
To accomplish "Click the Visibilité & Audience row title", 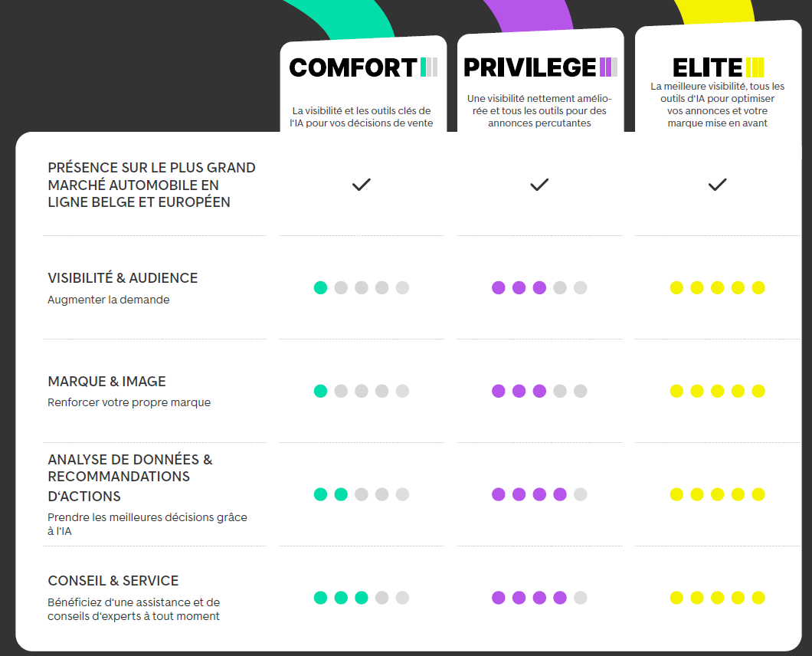I will pyautogui.click(x=123, y=278).
